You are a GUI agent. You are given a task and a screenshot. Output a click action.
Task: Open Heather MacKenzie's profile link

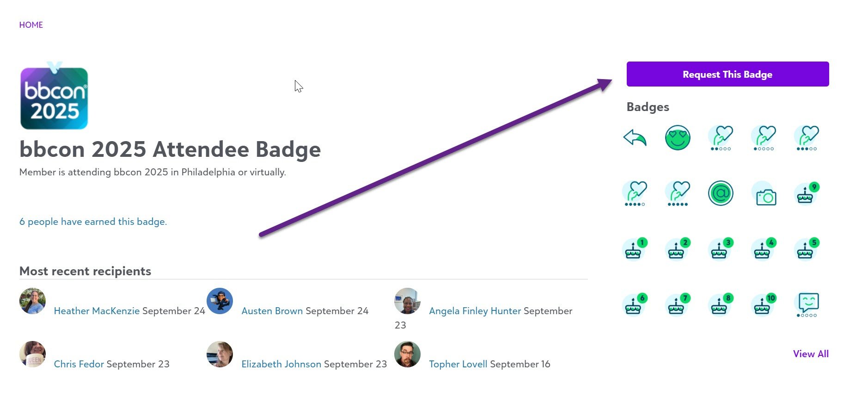97,311
